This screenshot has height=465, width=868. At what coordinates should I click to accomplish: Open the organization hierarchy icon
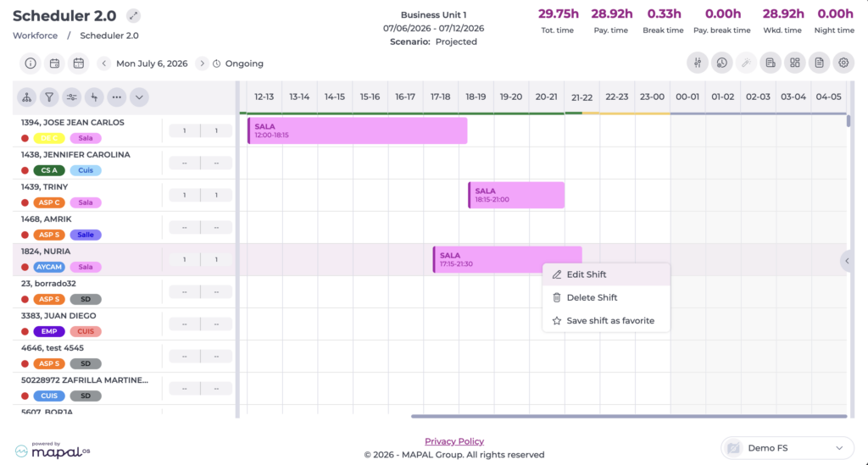point(26,97)
